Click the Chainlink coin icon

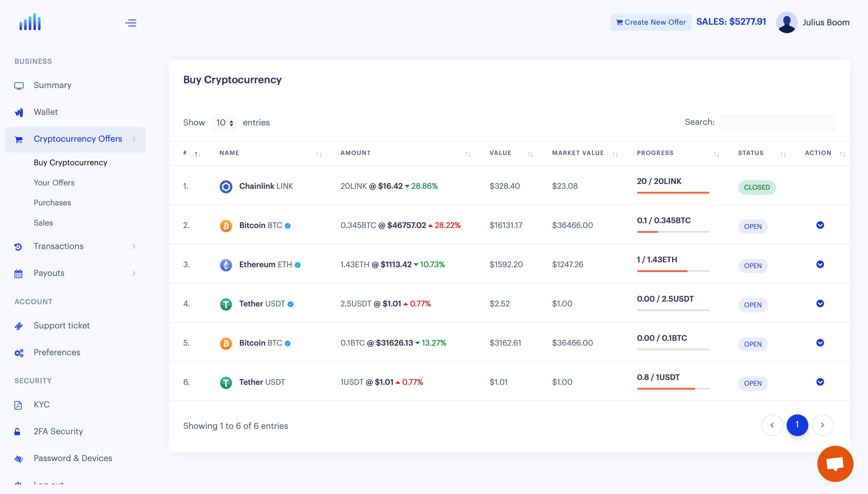(x=226, y=186)
